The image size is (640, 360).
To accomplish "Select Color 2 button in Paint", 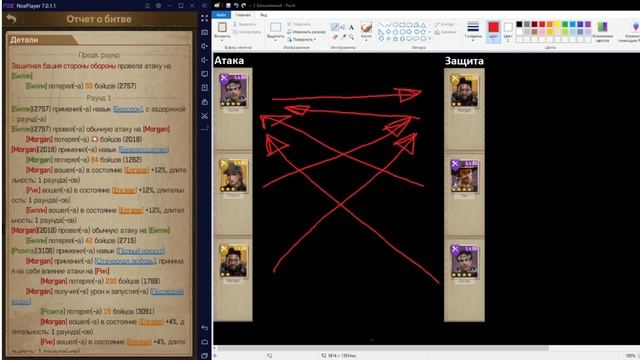I will 508,31.
